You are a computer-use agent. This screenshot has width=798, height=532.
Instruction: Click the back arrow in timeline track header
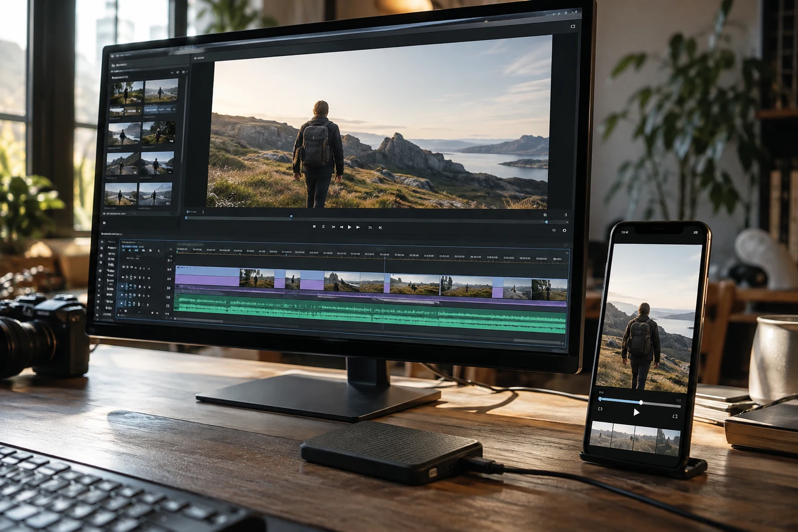(x=159, y=251)
